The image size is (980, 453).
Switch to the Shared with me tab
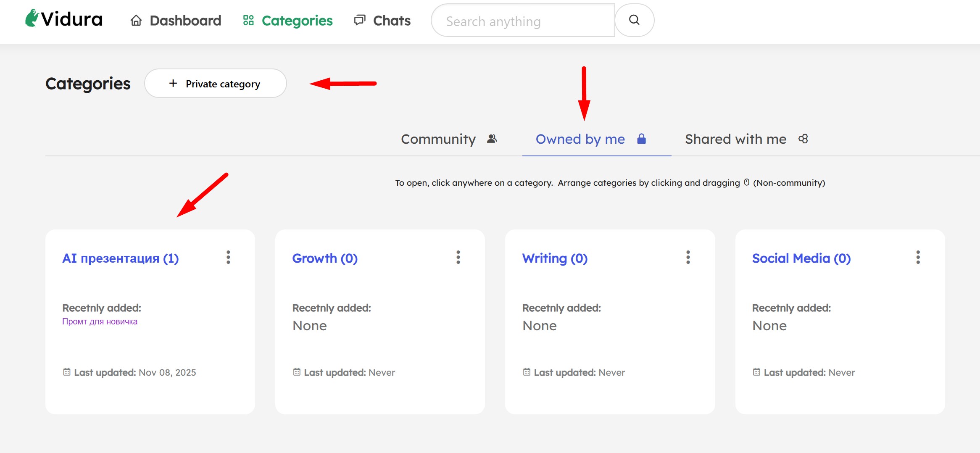tap(735, 139)
